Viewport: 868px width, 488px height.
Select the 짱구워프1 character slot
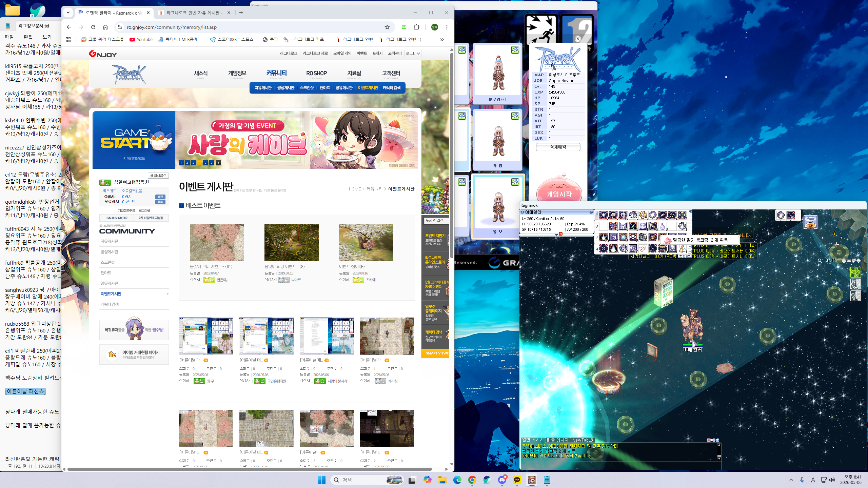point(497,74)
